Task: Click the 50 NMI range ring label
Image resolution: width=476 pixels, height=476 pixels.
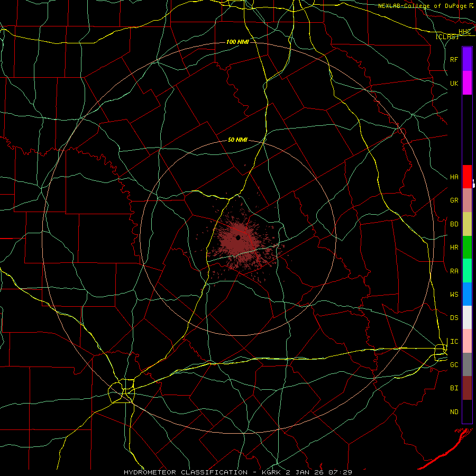Action: point(237,140)
